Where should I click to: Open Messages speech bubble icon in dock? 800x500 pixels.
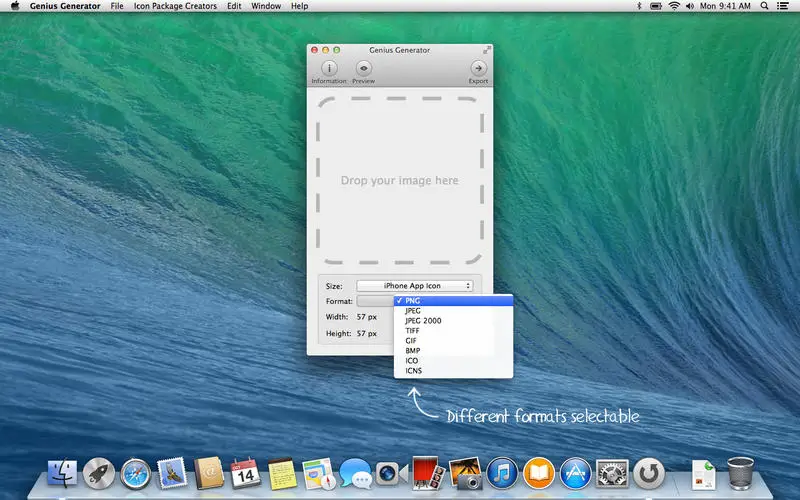tap(355, 473)
